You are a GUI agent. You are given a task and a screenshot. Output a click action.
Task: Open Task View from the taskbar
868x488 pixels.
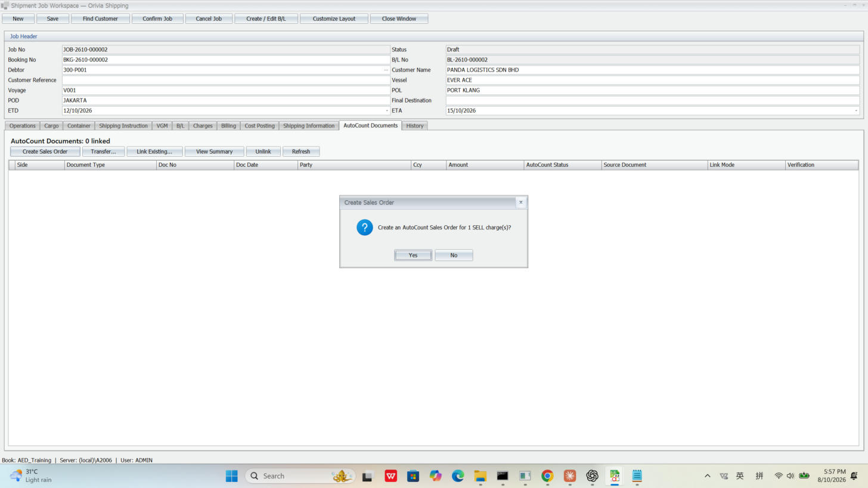(x=367, y=475)
